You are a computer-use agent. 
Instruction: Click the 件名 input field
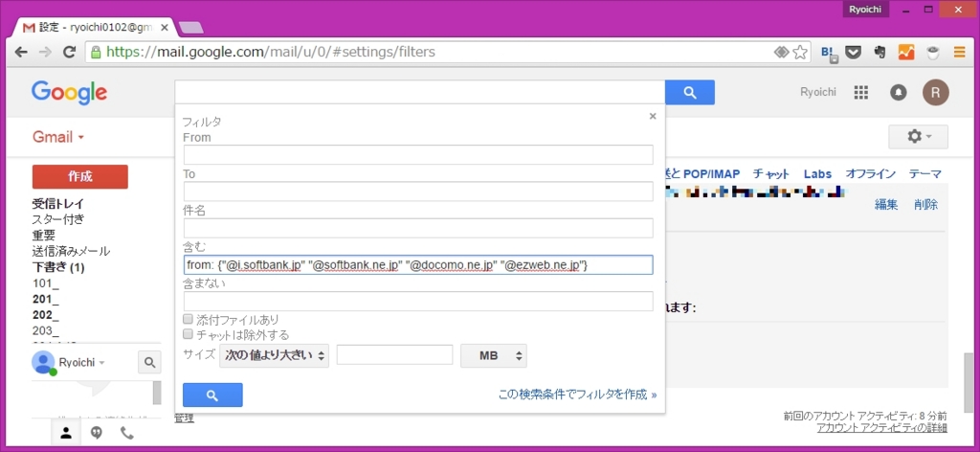(x=418, y=228)
